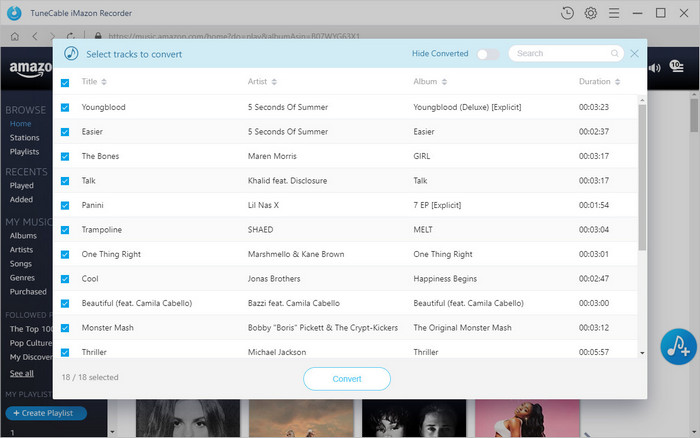Uncheck the Monster Mash checkbox
This screenshot has width=700, height=438.
(x=65, y=329)
